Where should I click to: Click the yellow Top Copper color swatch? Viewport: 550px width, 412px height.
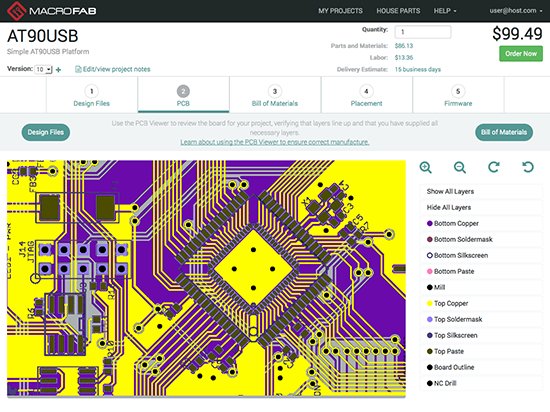point(429,303)
